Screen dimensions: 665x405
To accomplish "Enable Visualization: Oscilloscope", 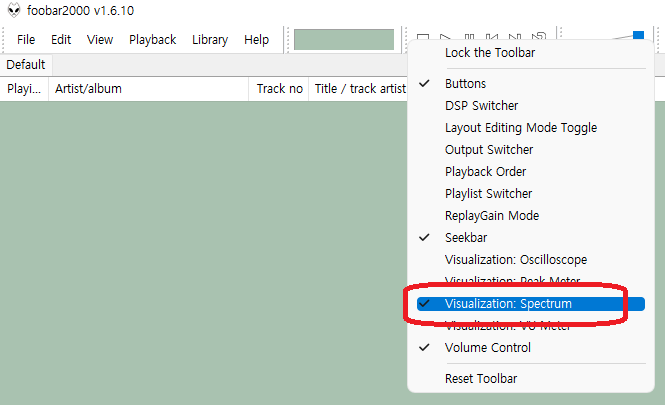I will coord(531,260).
